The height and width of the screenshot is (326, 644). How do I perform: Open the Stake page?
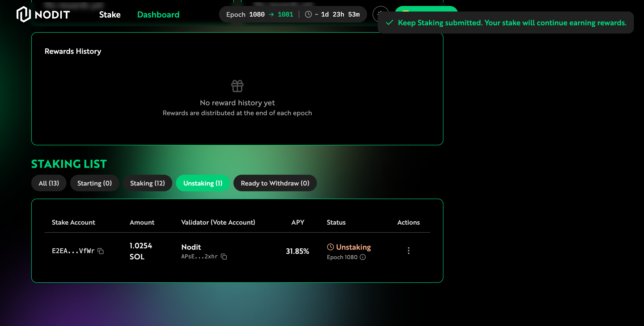tap(110, 14)
